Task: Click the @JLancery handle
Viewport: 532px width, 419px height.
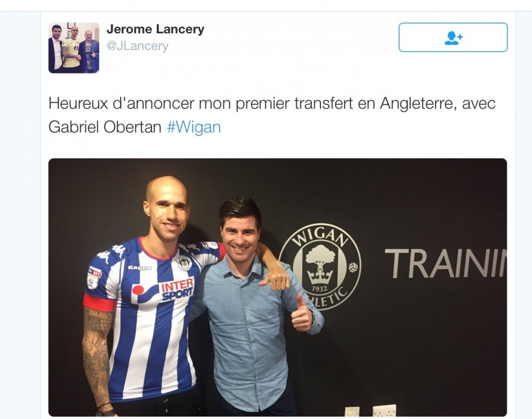Action: point(137,46)
